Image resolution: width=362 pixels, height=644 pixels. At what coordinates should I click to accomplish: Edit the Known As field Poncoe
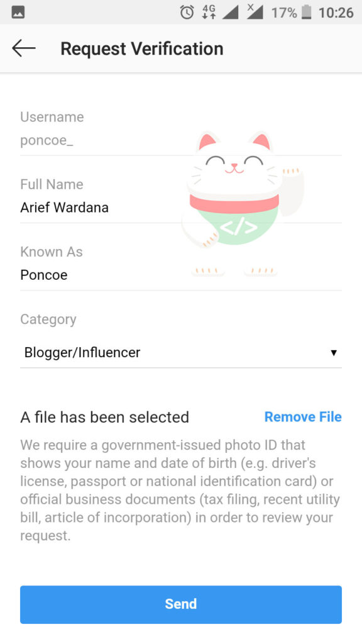tap(180, 275)
